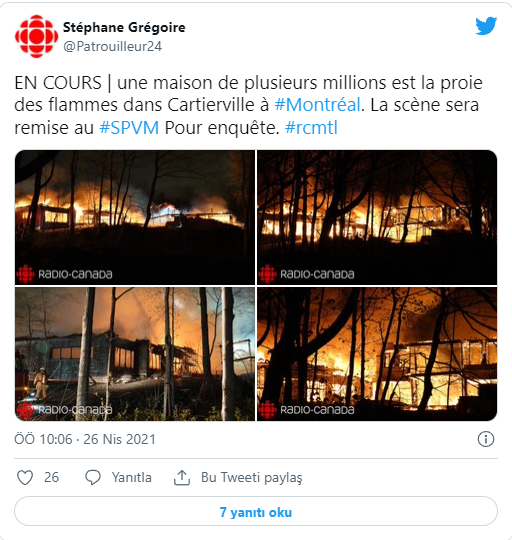Click the Twitter bird logo
Screen dimensions: 512x540
[486, 26]
